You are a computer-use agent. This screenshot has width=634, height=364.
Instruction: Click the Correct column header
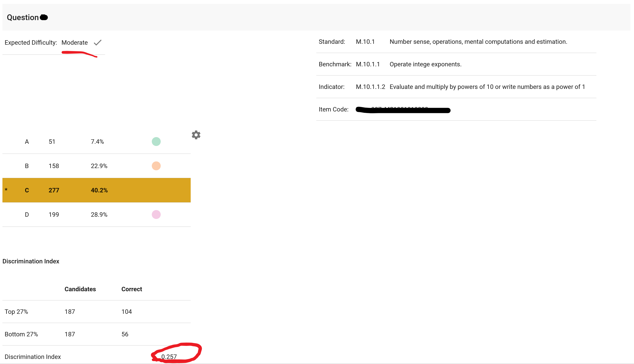point(131,289)
